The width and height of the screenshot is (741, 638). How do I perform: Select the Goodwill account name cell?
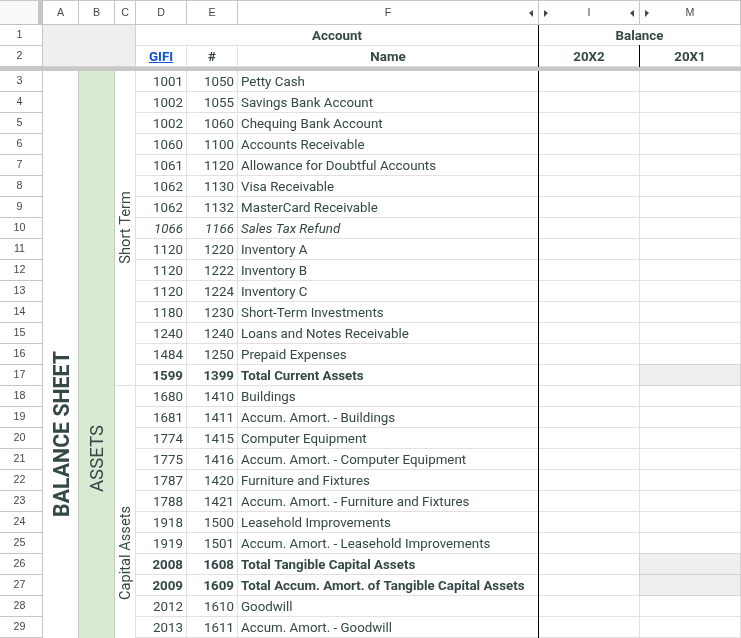387,606
